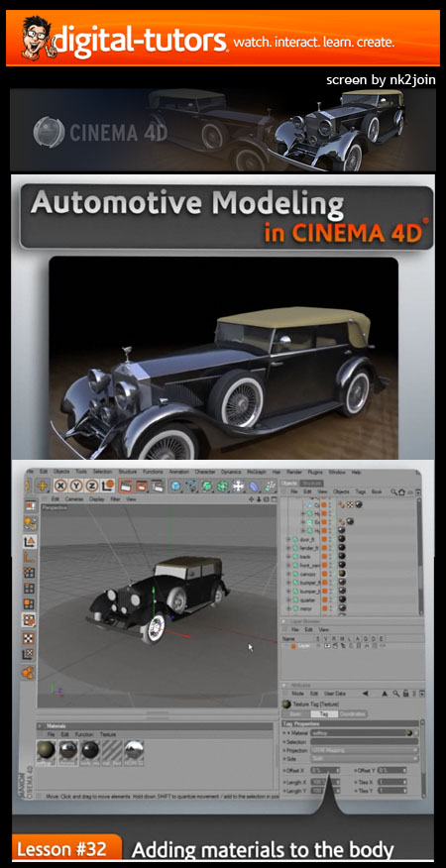Click the material tag on canopy row
This screenshot has width=446, height=868.
(342, 574)
